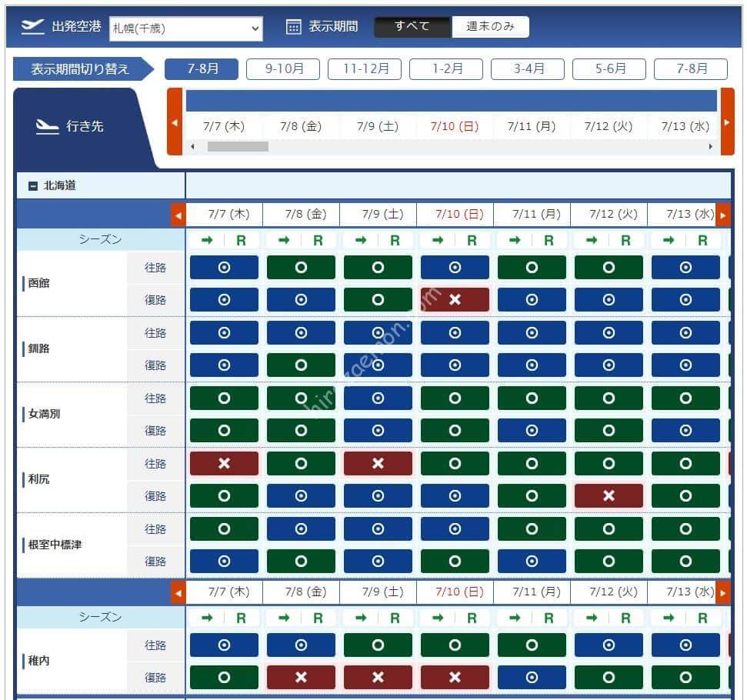Select 釧路 復路 availability for 7/13
747x700 pixels.
point(685,365)
